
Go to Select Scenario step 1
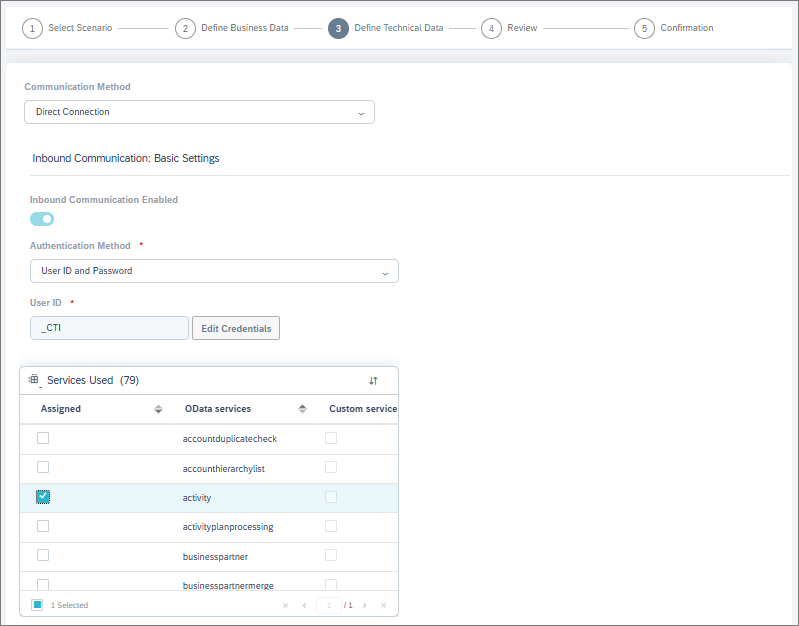33,28
